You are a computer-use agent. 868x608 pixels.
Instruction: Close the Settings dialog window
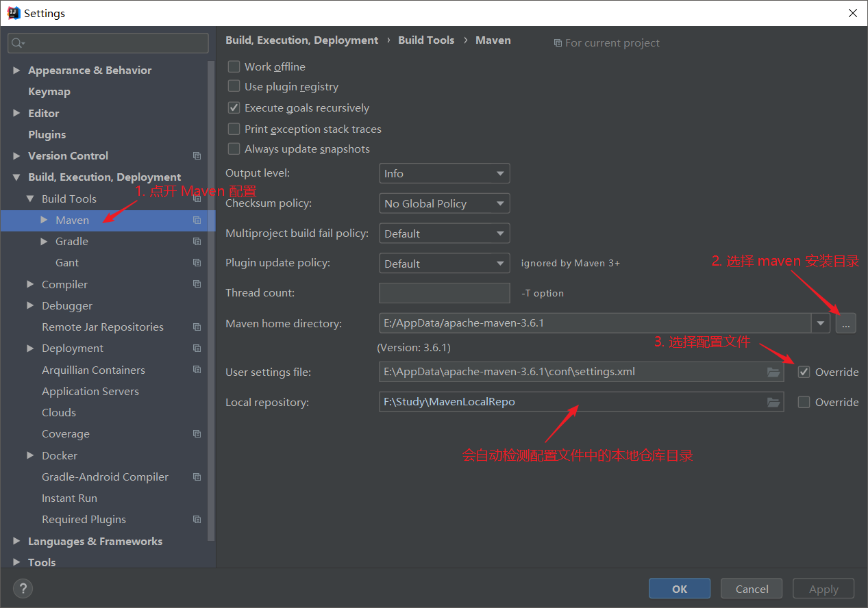tap(852, 13)
